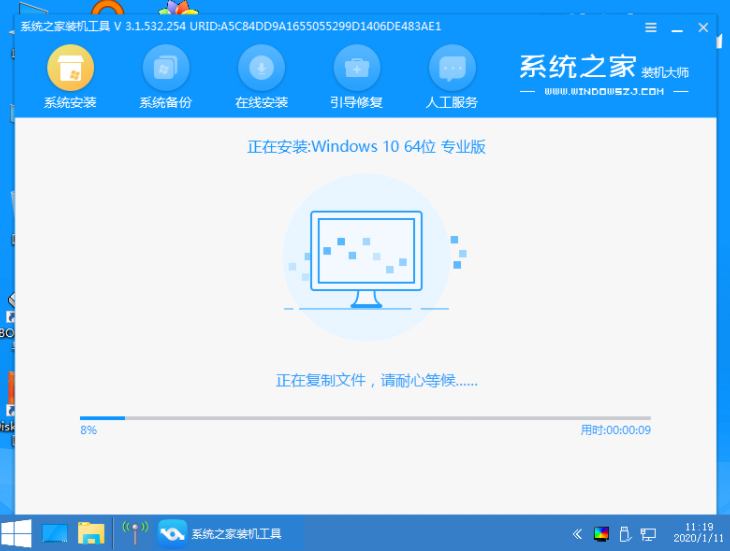
Task: Visit WWW.WINDOWSZJ.COM website link
Action: tap(604, 92)
